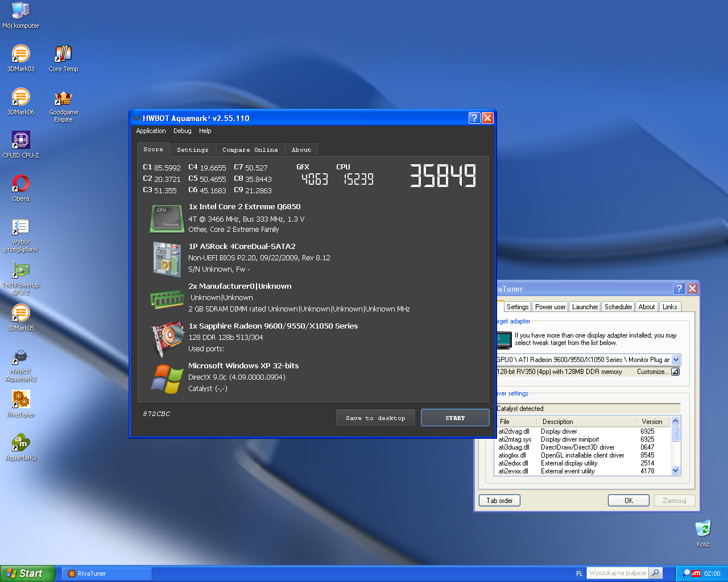Switch to the Settings tab in Aquamark
Screen dimensions: 728x582
click(x=193, y=149)
